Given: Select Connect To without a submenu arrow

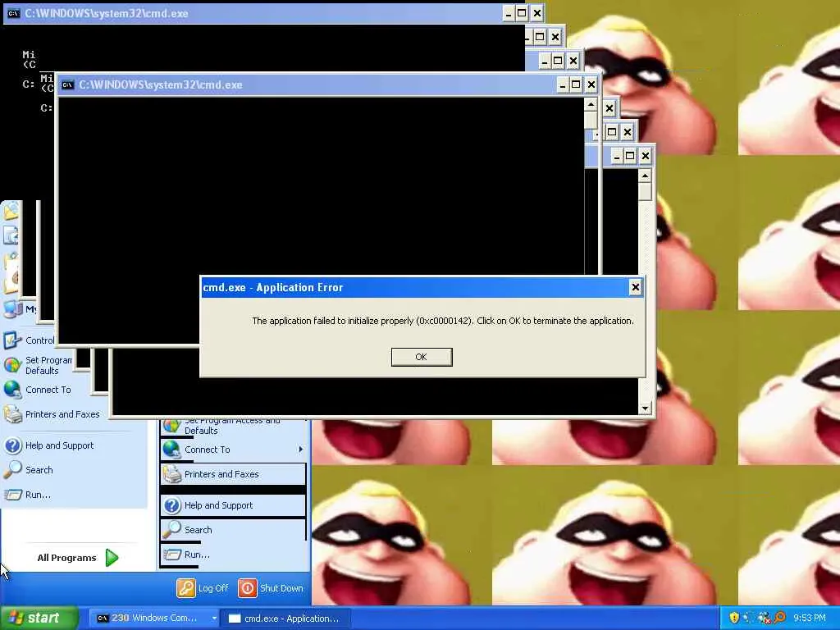Looking at the screenshot, I should (x=38, y=390).
